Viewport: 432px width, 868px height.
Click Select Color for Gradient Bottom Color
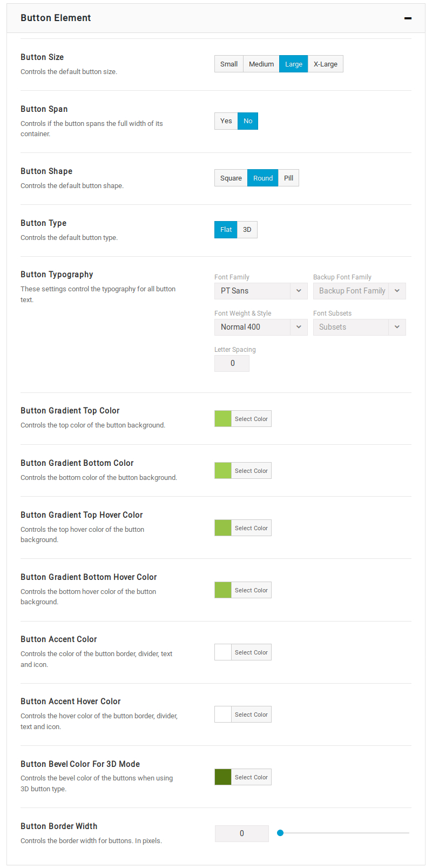click(251, 471)
